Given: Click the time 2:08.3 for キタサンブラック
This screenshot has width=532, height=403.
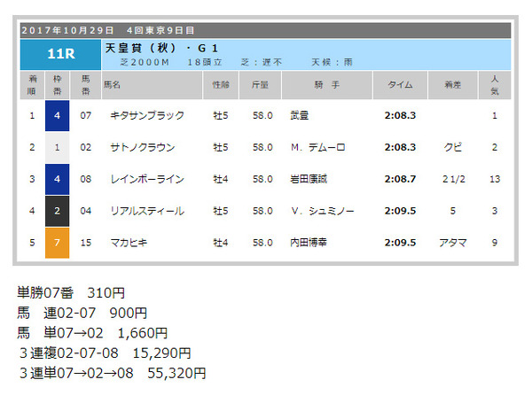Looking at the screenshot, I should coord(400,115).
